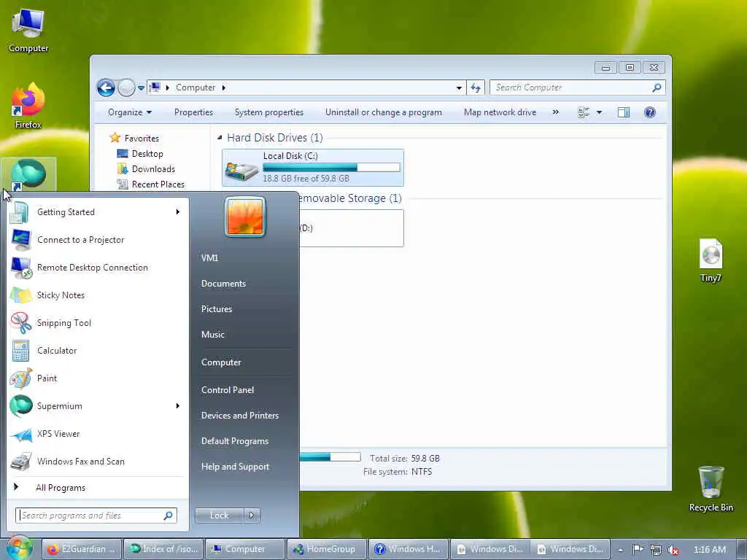Open Control Panel from Start menu
Viewport: 747px width, 560px height.
coord(228,390)
